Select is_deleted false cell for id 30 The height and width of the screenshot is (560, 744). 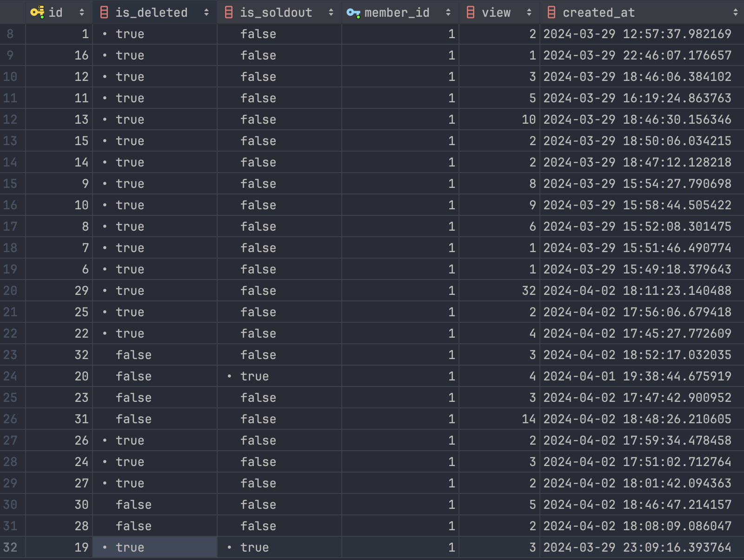click(155, 505)
